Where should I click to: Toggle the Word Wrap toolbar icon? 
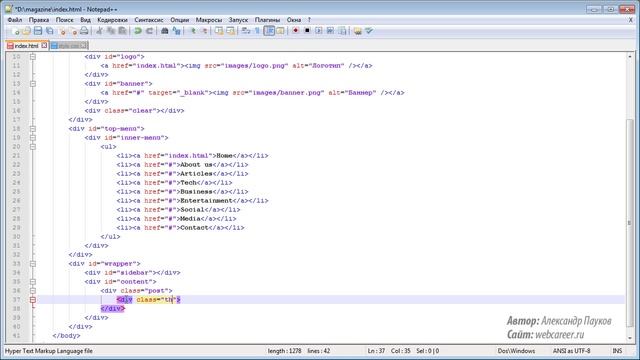point(246,31)
